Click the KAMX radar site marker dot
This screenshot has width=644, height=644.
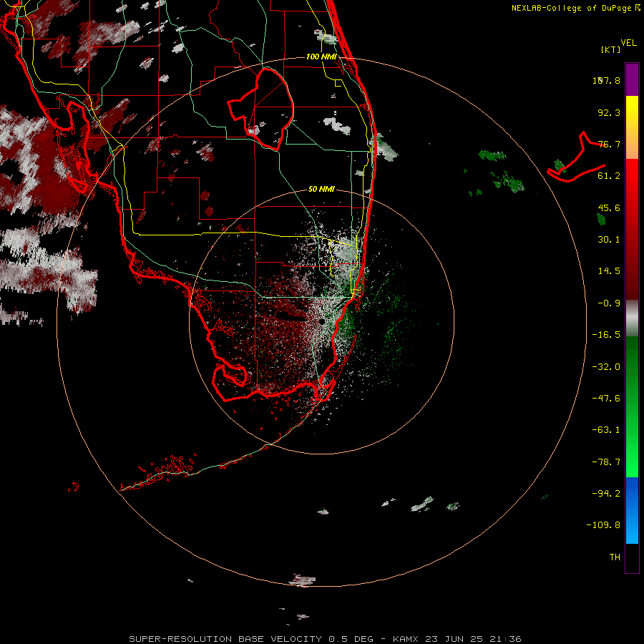pos(322,321)
